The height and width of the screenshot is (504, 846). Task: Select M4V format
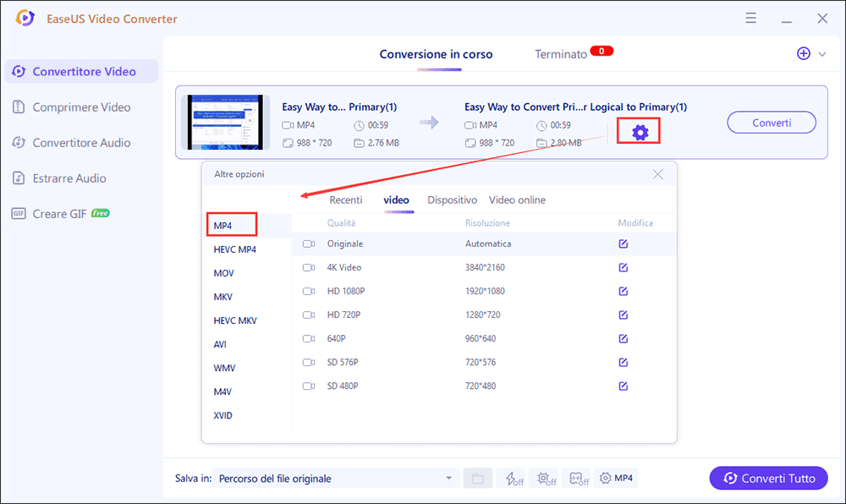222,392
